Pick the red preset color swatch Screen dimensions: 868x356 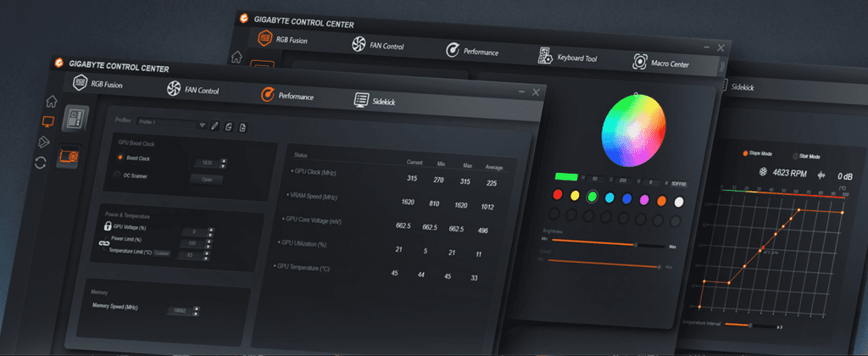(x=558, y=194)
